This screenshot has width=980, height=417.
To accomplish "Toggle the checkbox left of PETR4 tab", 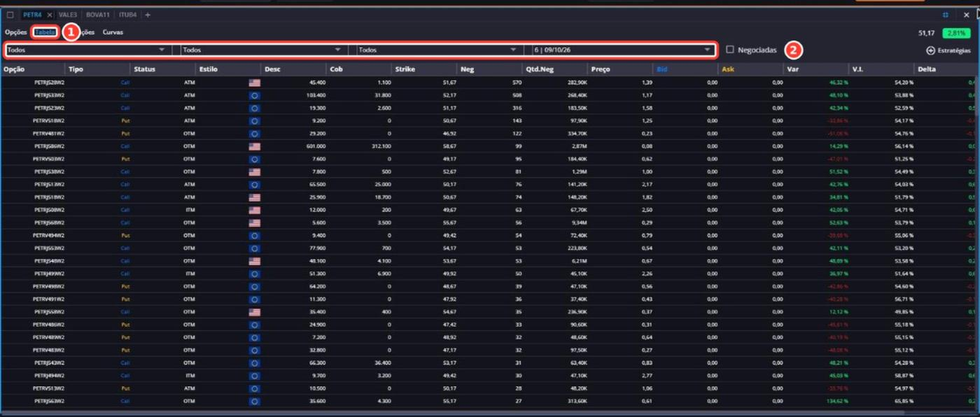I will point(10,15).
